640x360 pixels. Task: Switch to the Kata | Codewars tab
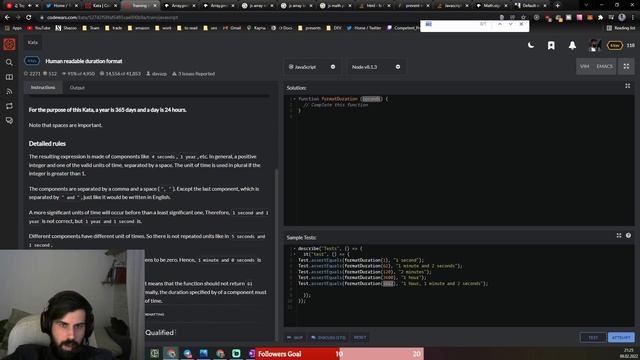(99, 6)
